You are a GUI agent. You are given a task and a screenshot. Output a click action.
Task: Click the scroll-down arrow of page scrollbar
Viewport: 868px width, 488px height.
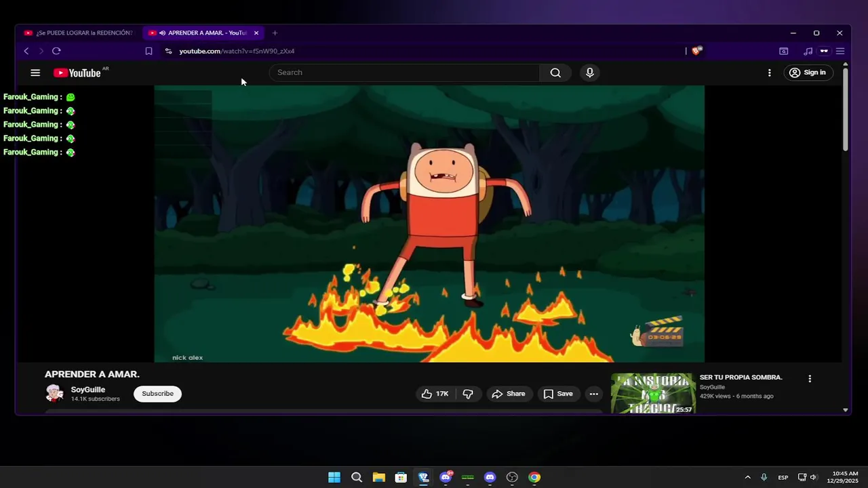click(845, 409)
